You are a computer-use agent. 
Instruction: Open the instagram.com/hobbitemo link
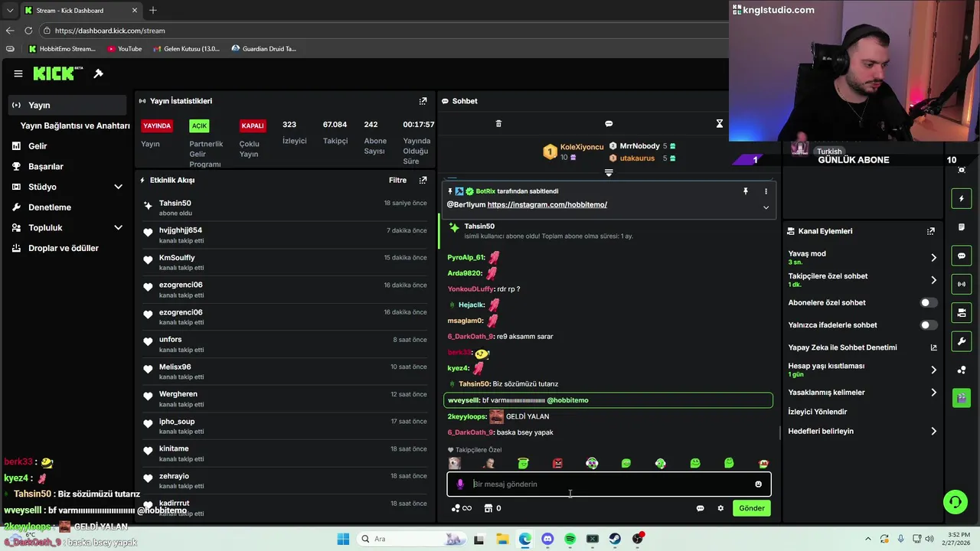(x=547, y=205)
